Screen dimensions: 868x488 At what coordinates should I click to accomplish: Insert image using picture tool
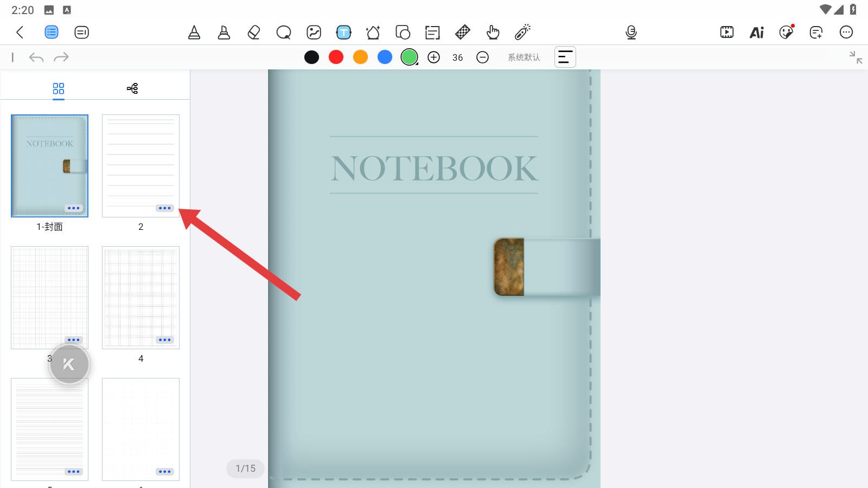[x=314, y=33]
